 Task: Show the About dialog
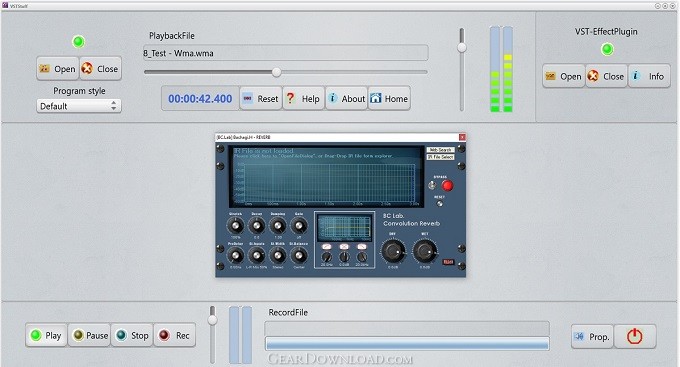tap(346, 98)
